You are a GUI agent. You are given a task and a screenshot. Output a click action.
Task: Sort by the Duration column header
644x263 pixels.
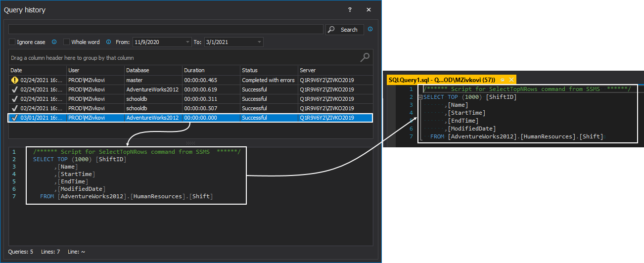pos(194,70)
